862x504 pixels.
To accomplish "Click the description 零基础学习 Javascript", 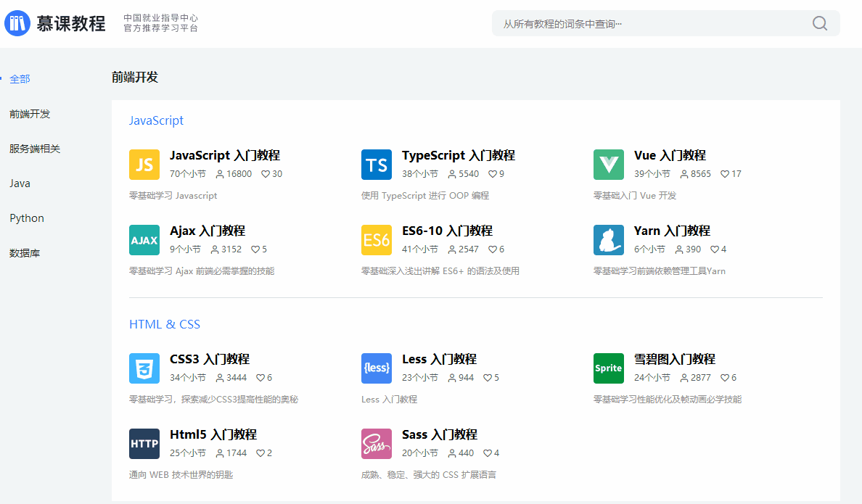I will [173, 196].
